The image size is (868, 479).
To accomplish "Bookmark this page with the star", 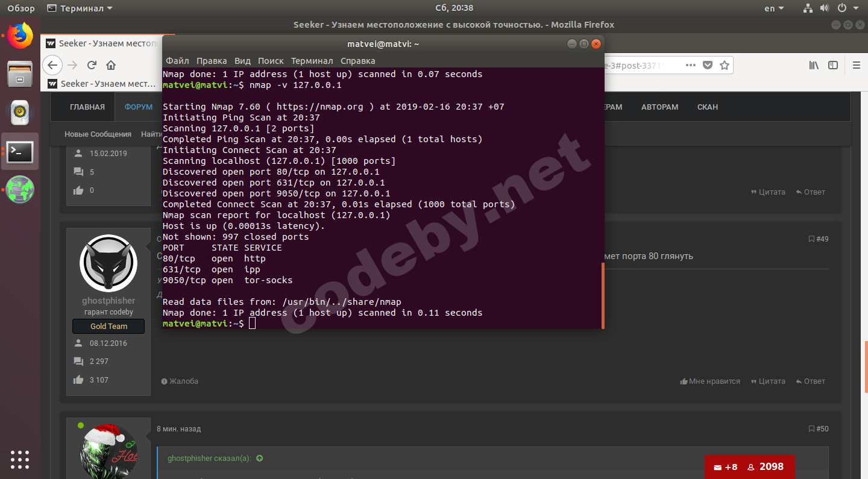I will 725,65.
